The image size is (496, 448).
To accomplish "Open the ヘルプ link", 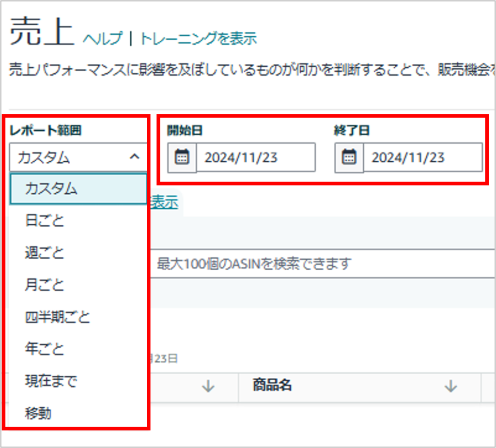I will (103, 39).
